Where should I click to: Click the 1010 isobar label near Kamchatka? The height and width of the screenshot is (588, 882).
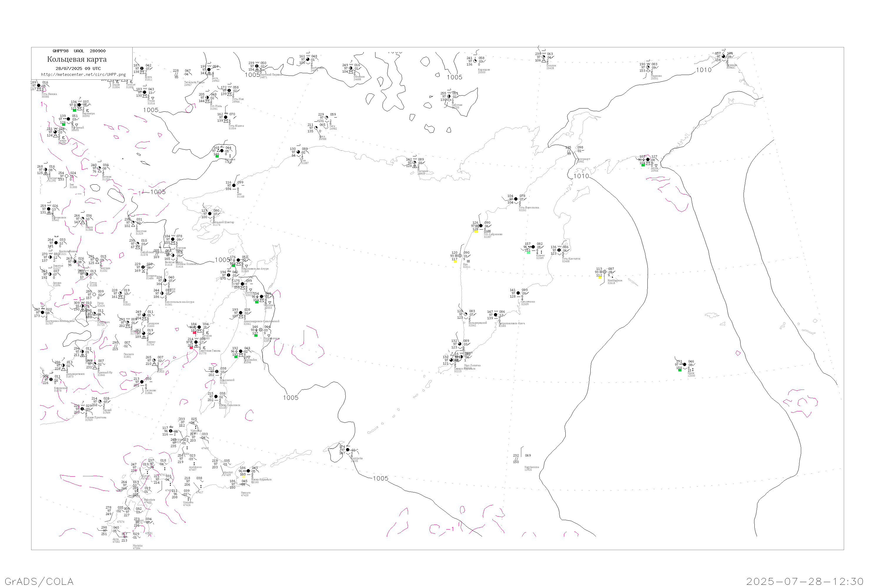pos(581,176)
